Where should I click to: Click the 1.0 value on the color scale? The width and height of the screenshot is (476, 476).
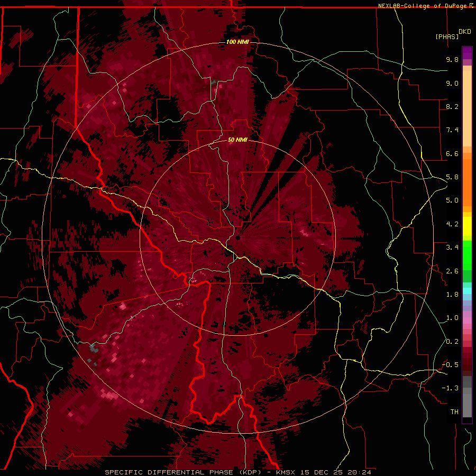[452, 318]
